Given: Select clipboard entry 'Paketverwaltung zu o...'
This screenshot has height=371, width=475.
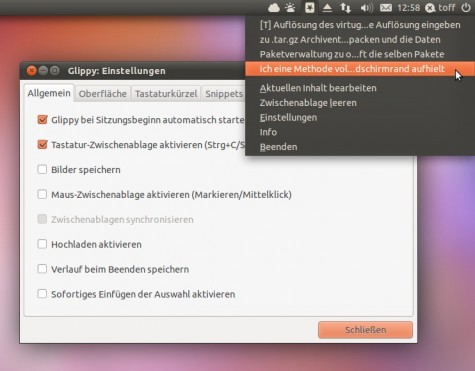Looking at the screenshot, I should [x=360, y=54].
